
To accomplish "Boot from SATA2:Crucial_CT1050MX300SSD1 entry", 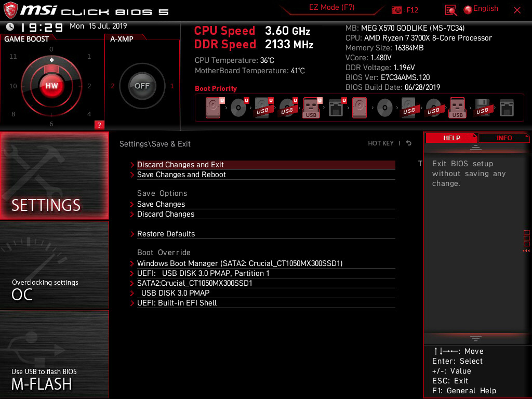I will [266, 283].
